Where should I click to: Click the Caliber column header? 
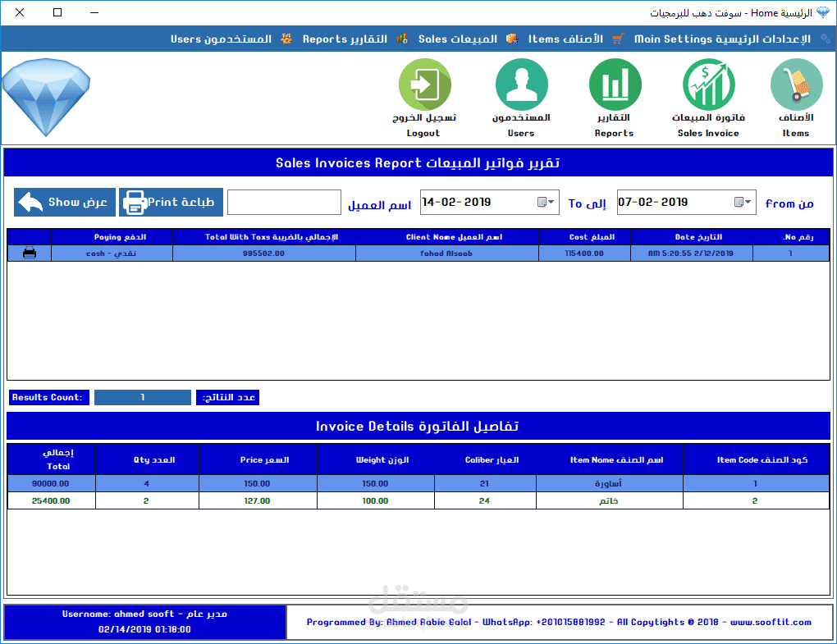(x=485, y=459)
